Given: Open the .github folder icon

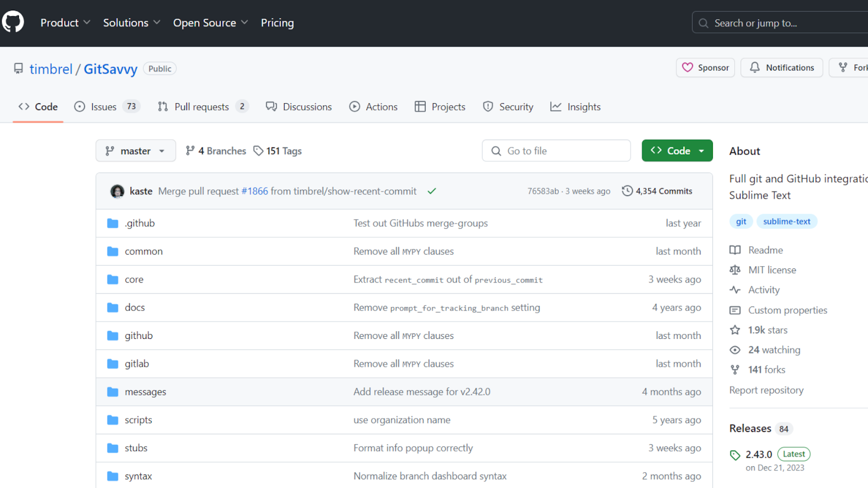Looking at the screenshot, I should tap(113, 223).
